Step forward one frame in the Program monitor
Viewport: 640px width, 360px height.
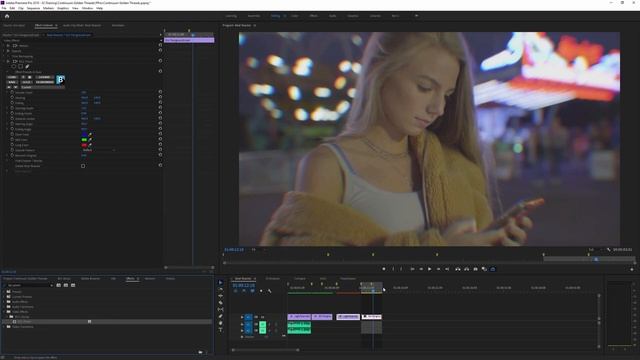[438, 269]
